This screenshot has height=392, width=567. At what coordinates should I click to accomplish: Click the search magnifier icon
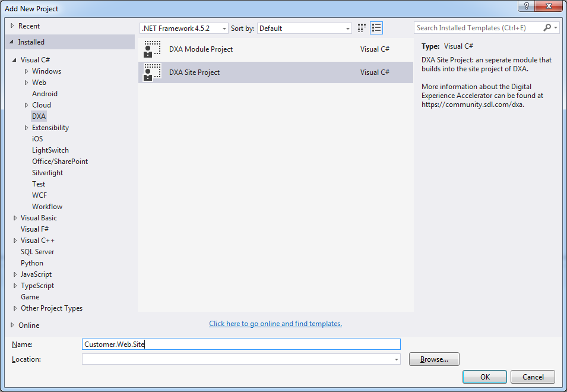(x=547, y=28)
